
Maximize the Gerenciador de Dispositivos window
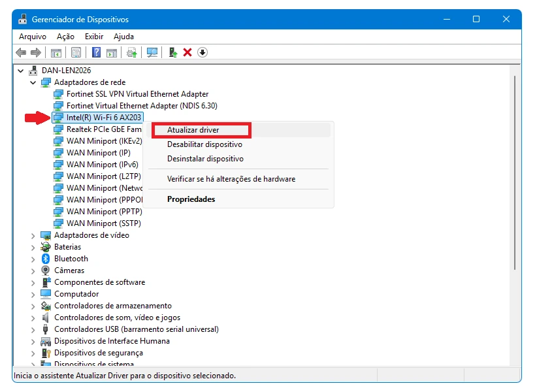(x=476, y=19)
